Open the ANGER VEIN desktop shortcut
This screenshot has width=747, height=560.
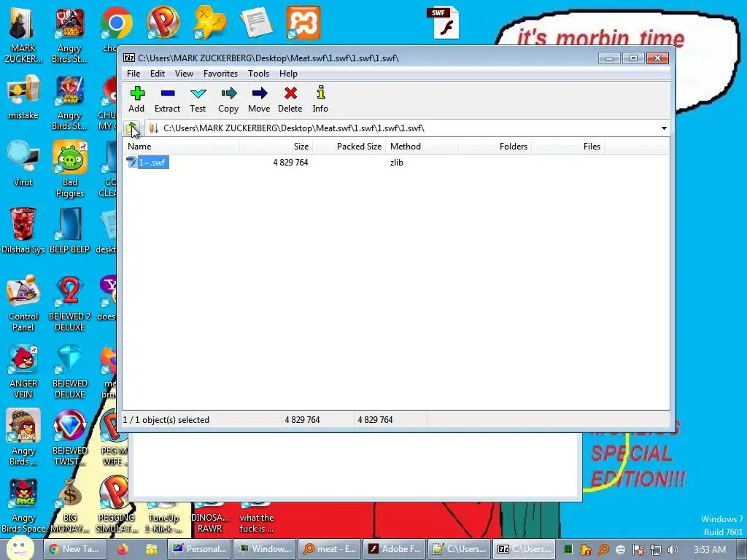click(x=23, y=370)
